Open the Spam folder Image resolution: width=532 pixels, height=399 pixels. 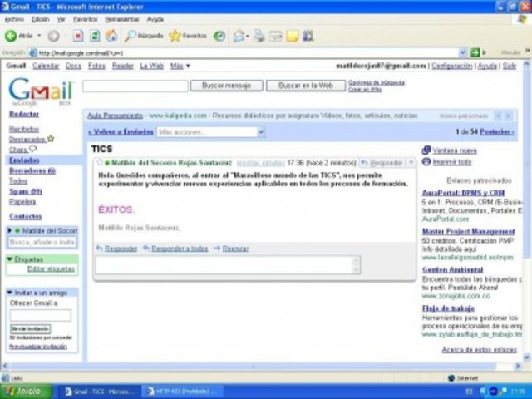point(26,192)
